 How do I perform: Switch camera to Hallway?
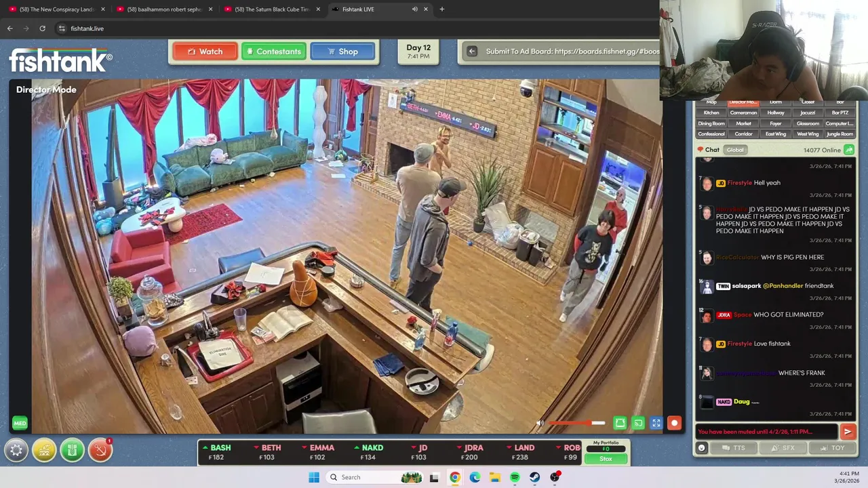(x=776, y=113)
